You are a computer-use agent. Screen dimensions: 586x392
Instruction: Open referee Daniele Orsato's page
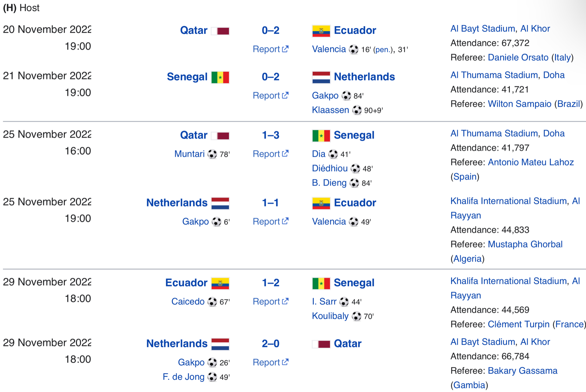(518, 57)
